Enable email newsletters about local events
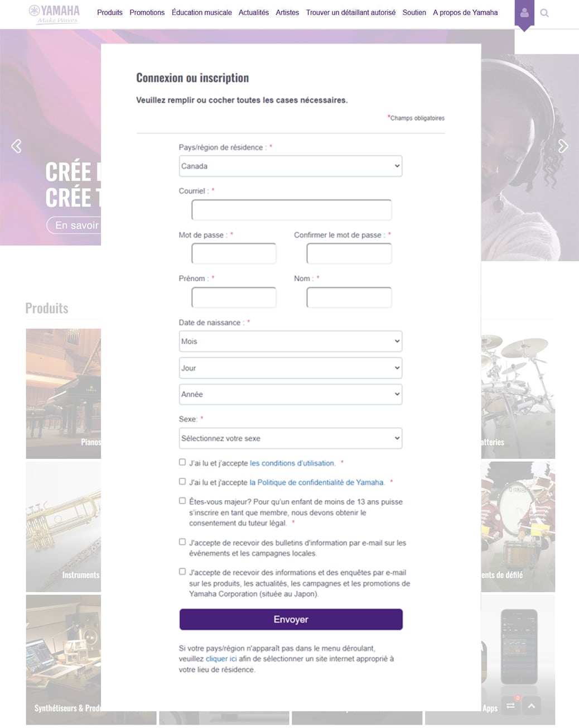Image resolution: width=579 pixels, height=728 pixels. coord(182,541)
